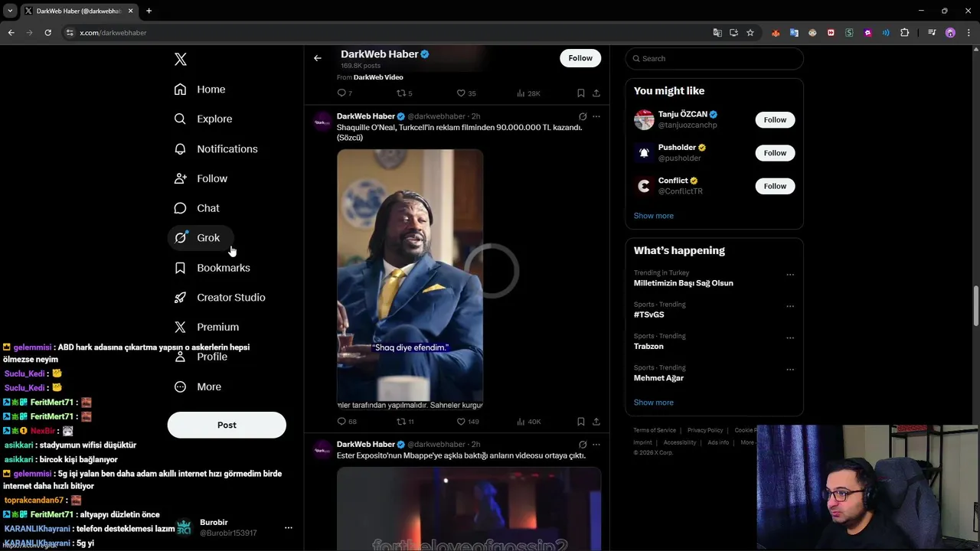Like the Shaquille O'Neal post
The height and width of the screenshot is (551, 980).
click(461, 422)
